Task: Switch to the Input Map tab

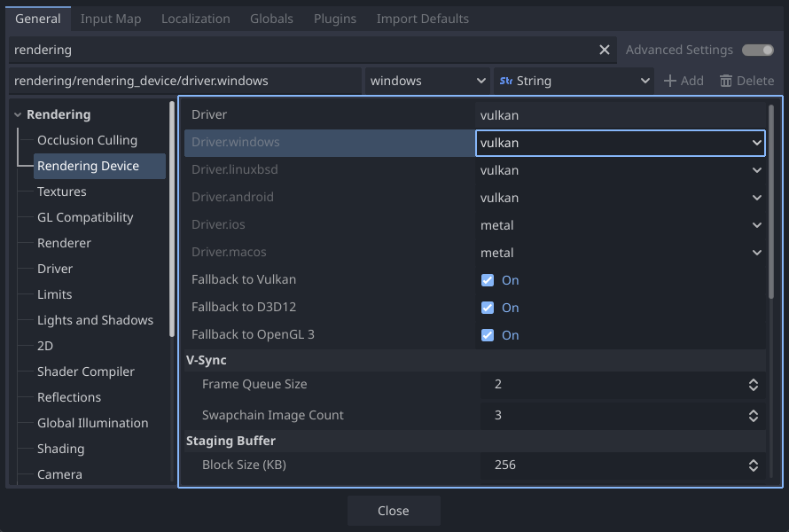Action: 111,18
